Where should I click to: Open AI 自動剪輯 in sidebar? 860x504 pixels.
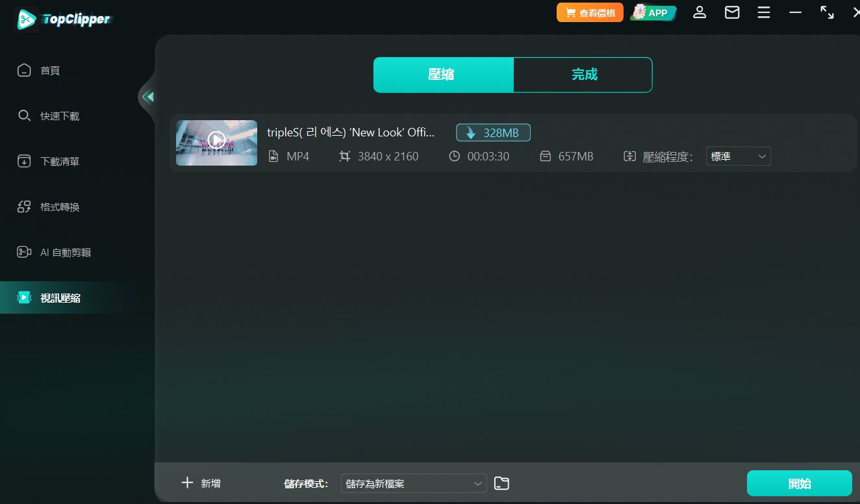coord(65,252)
